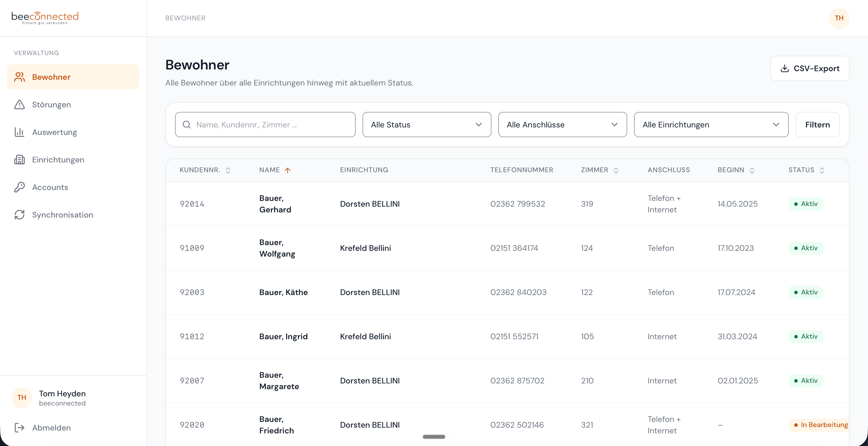Click the Accounts key icon
The image size is (868, 446).
coord(20,187)
